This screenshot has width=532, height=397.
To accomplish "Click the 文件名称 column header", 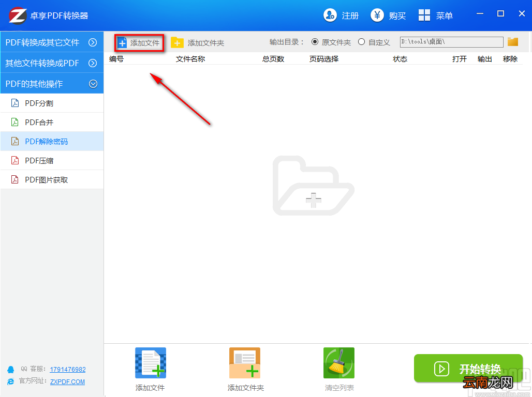I will pos(190,59).
